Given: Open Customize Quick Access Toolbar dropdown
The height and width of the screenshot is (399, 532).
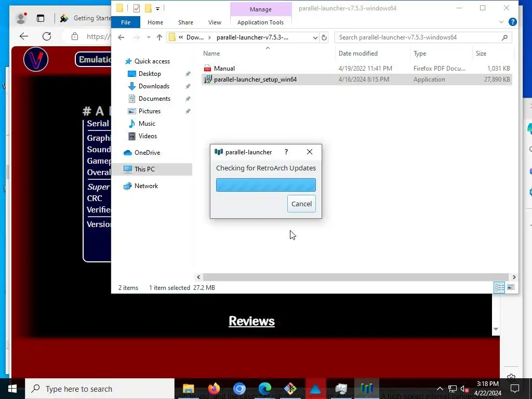Looking at the screenshot, I should coord(158,8).
